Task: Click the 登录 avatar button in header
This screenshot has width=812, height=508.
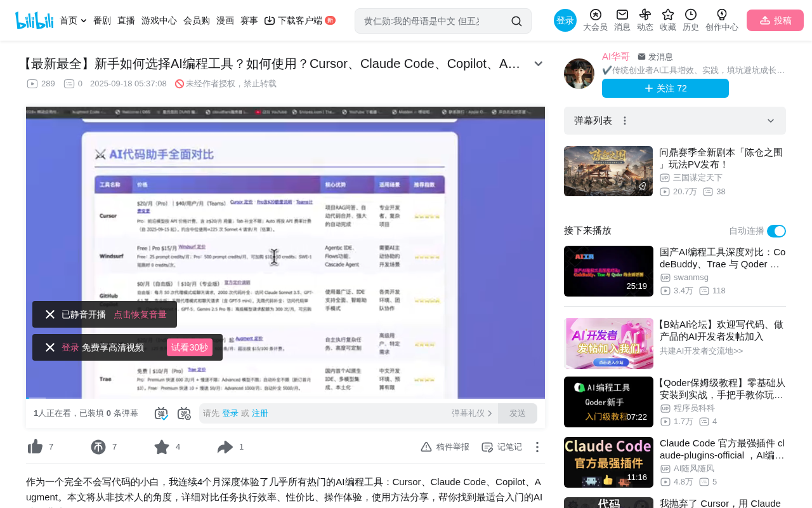Action: (565, 20)
